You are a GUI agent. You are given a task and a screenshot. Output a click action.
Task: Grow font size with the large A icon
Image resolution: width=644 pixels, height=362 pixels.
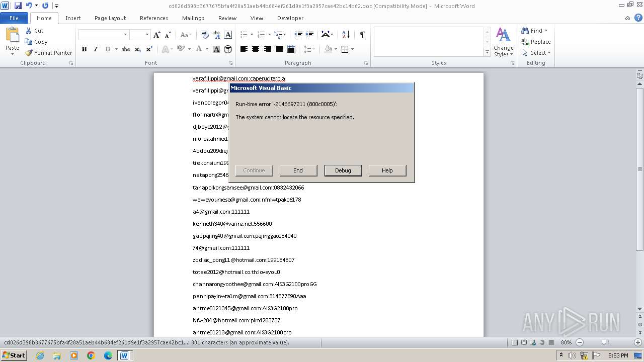157,35
